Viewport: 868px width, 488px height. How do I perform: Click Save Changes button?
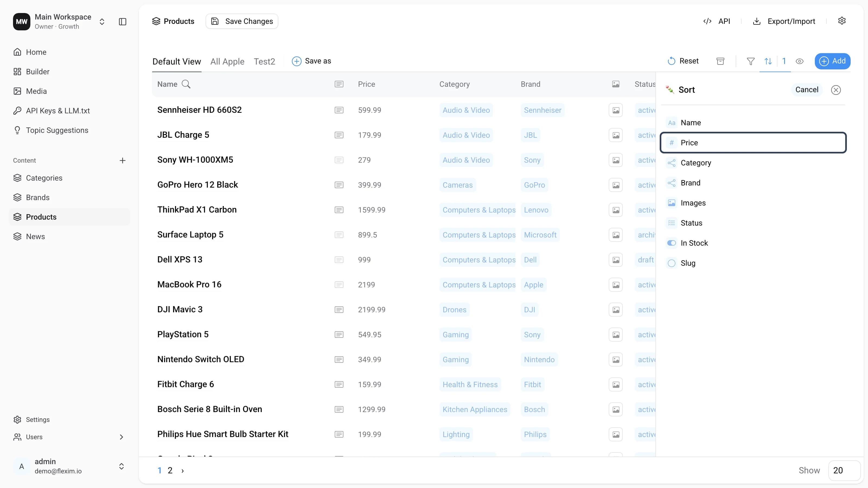tap(242, 21)
